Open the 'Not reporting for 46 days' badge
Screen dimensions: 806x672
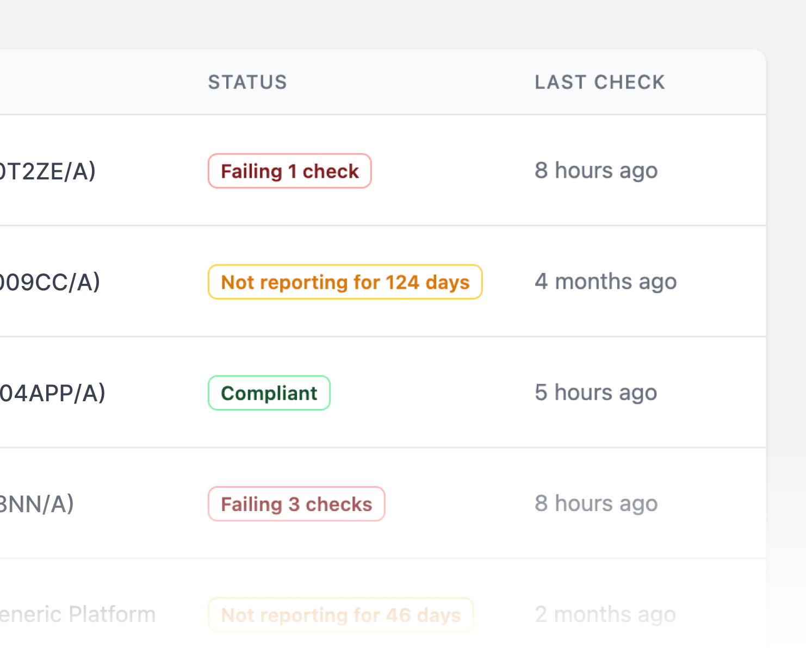[340, 615]
